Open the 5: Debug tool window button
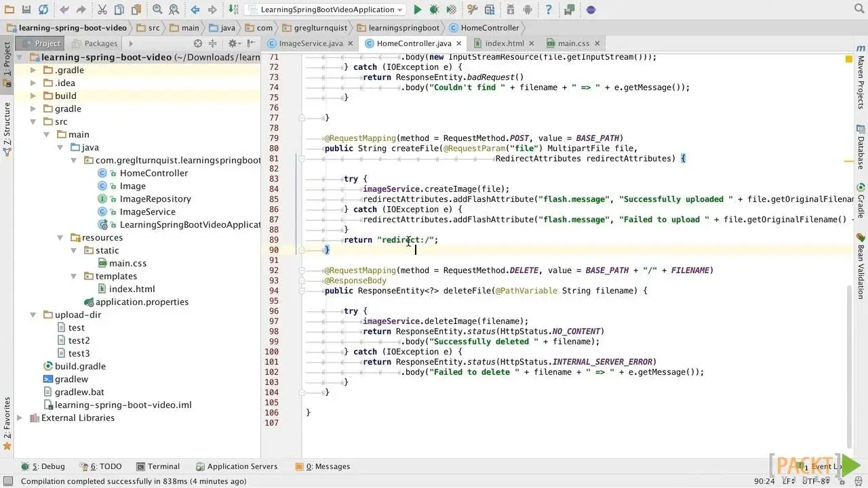This screenshot has height=488, width=868. [43, 466]
